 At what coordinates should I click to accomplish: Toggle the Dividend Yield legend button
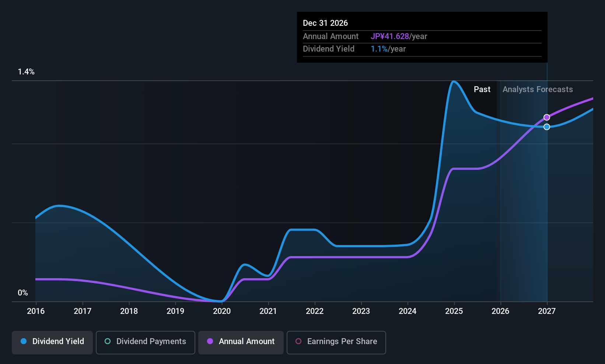[x=52, y=342]
